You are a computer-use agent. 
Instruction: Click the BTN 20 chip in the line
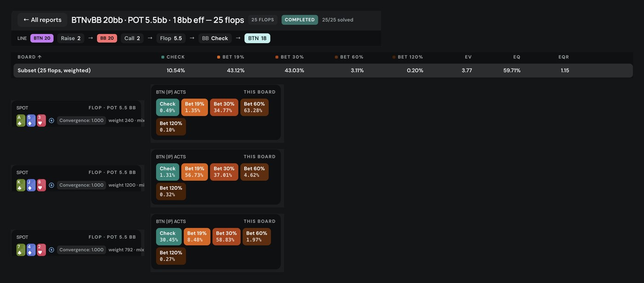pos(42,38)
